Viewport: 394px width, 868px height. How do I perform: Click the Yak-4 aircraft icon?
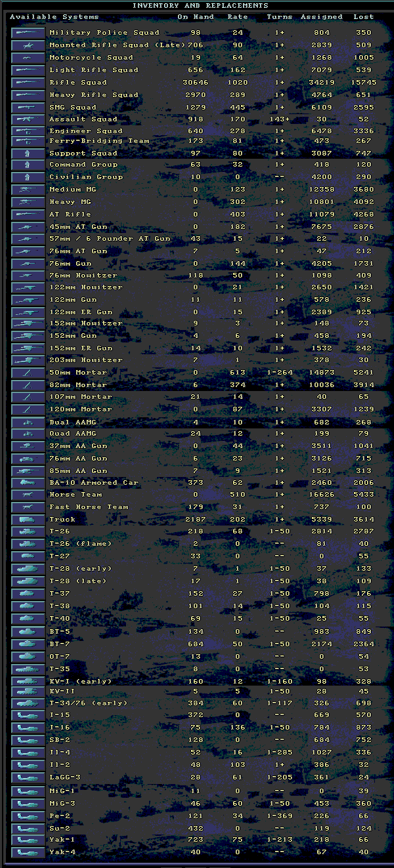click(28, 853)
